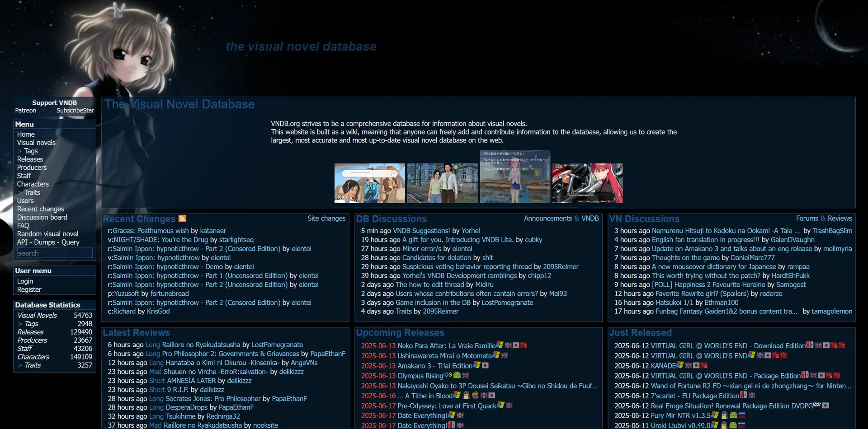Image resolution: width=868 pixels, height=429 pixels.
Task: Open the Upcoming Releases heading
Action: coord(400,332)
